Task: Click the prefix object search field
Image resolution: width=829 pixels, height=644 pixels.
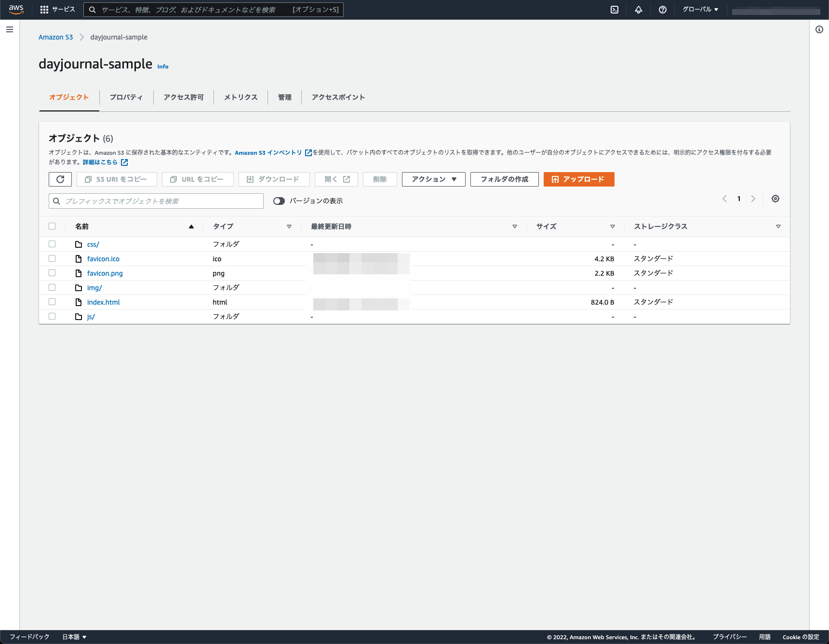Action: pyautogui.click(x=156, y=201)
